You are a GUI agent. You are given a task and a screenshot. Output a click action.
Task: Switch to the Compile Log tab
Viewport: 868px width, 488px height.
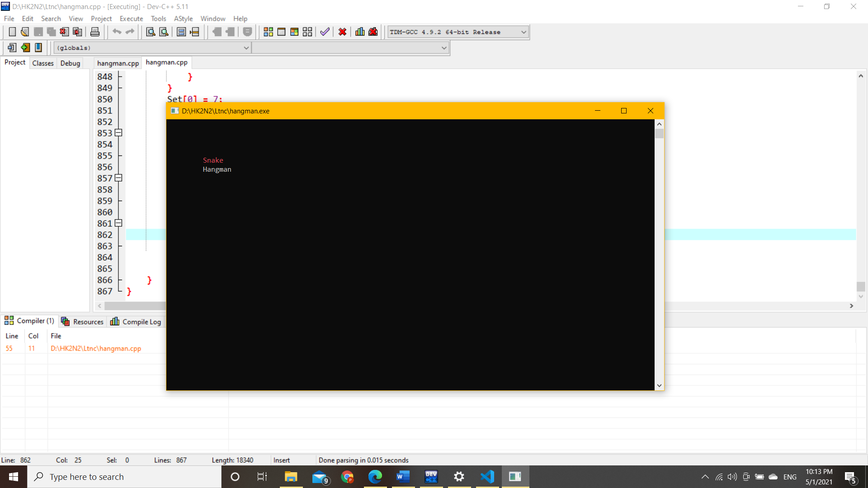[136, 322]
